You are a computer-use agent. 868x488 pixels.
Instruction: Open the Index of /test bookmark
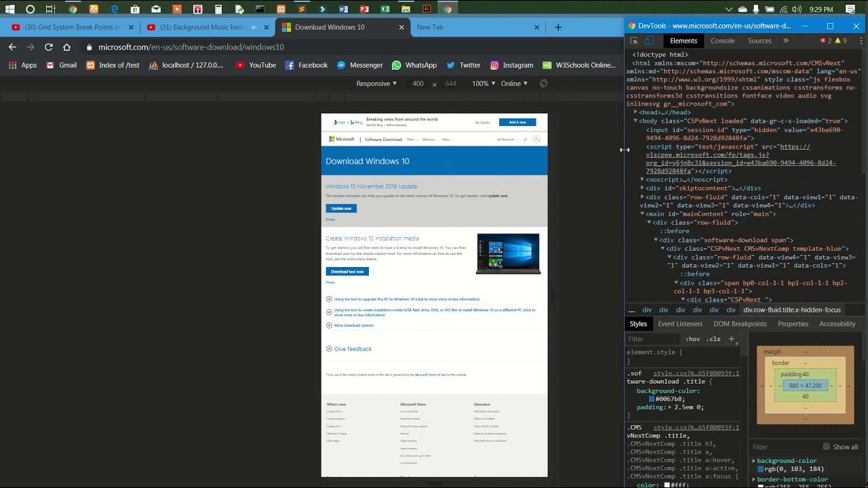[x=113, y=65]
